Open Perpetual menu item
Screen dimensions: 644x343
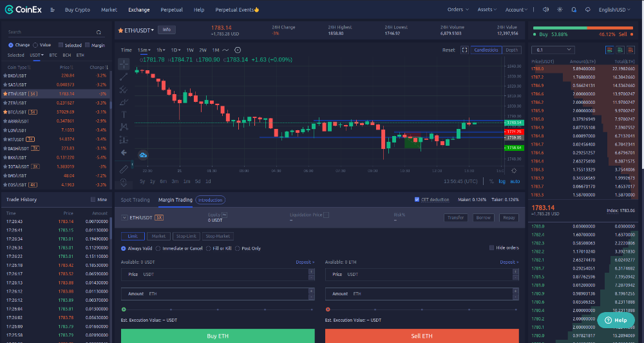(171, 10)
